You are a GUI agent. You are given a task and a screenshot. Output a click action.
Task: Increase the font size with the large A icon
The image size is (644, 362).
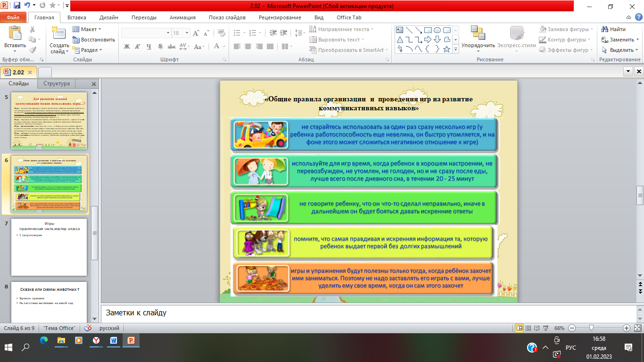196,33
